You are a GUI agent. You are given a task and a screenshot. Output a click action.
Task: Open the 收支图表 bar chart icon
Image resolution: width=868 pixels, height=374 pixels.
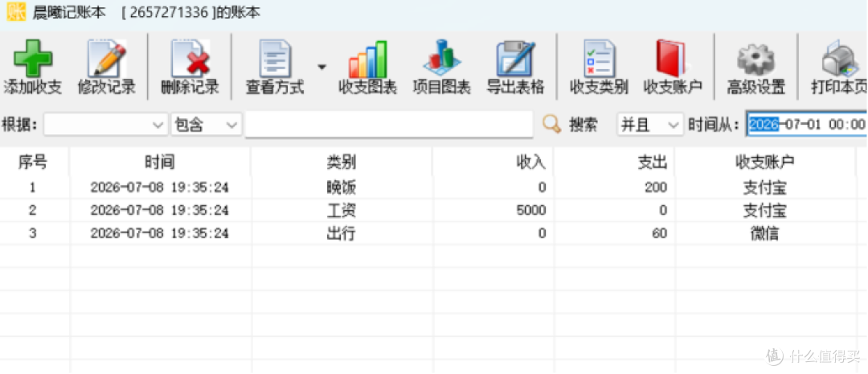[x=367, y=60]
